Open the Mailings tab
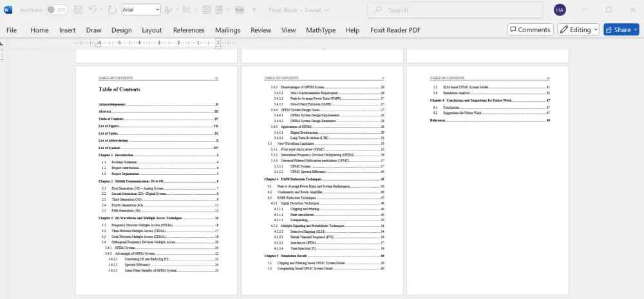 pos(227,30)
